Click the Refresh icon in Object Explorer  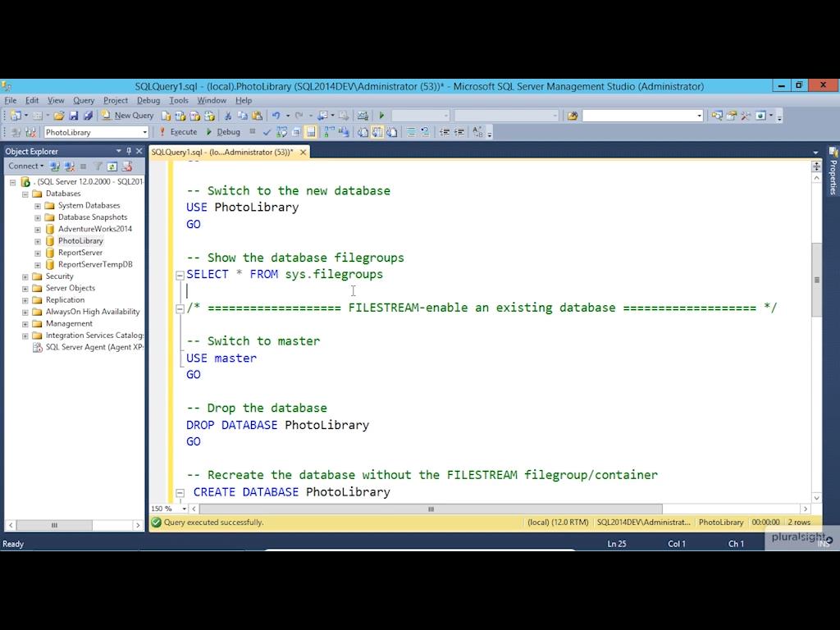(112, 167)
